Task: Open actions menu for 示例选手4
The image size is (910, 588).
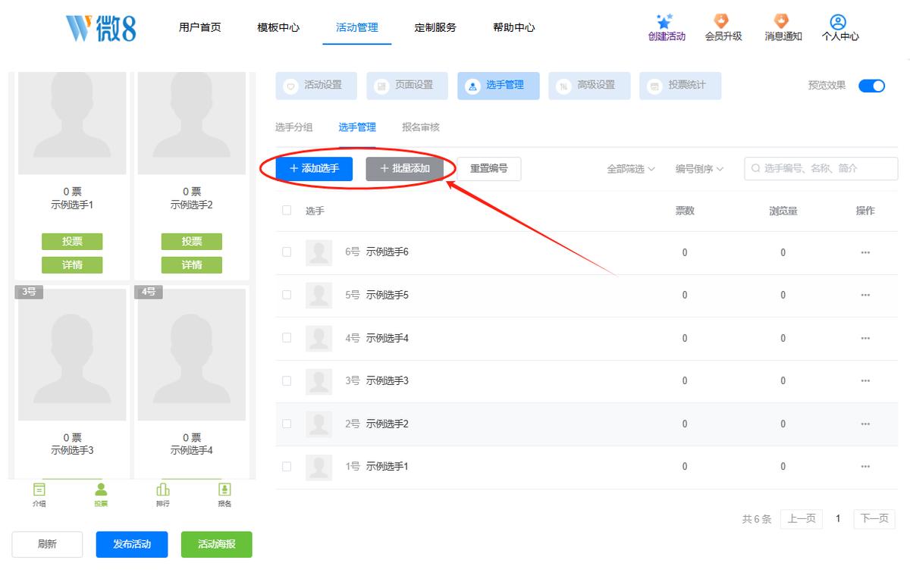Action: pyautogui.click(x=865, y=338)
